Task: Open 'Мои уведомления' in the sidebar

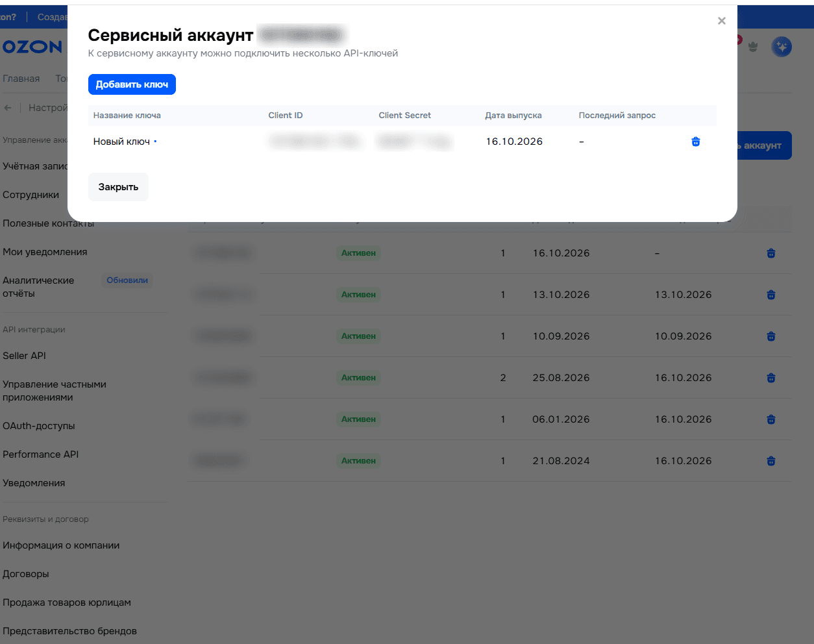Action: pyautogui.click(x=45, y=252)
